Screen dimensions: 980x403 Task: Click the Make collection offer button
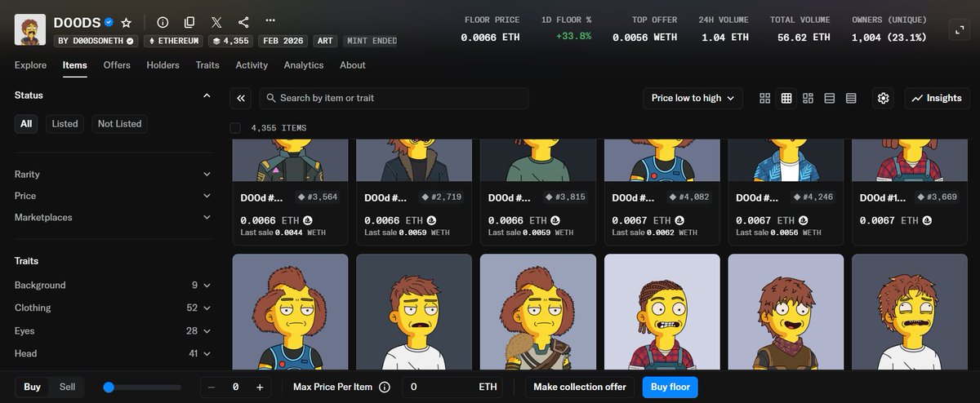580,387
